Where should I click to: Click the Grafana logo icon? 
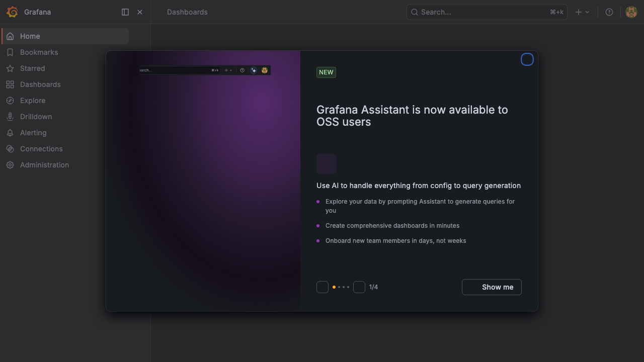click(12, 12)
